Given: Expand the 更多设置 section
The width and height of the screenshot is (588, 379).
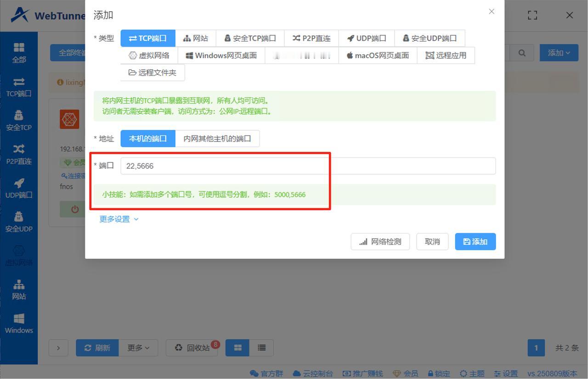Looking at the screenshot, I should click(x=118, y=219).
